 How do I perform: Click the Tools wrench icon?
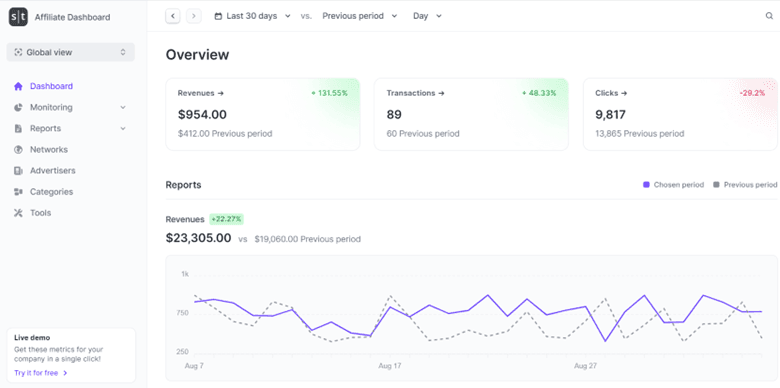pyautogui.click(x=18, y=213)
